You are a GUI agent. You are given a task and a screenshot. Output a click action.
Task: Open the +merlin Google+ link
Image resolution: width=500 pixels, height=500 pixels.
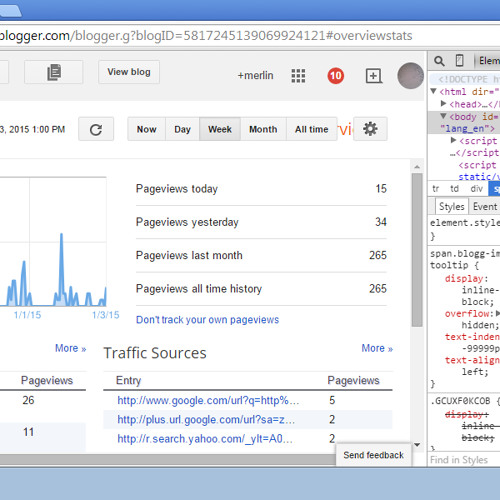pos(255,76)
